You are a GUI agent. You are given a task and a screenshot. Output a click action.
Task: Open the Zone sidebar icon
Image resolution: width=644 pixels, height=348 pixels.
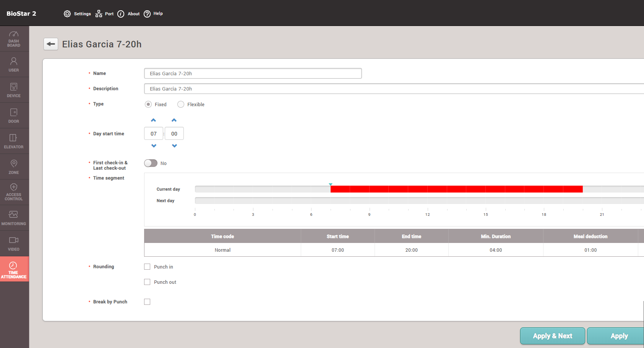pyautogui.click(x=14, y=167)
